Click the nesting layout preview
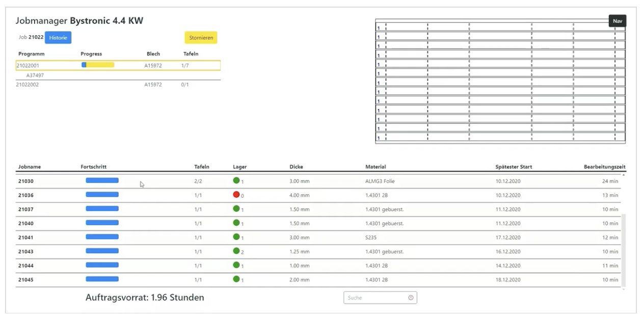The image size is (644, 319). click(500, 82)
